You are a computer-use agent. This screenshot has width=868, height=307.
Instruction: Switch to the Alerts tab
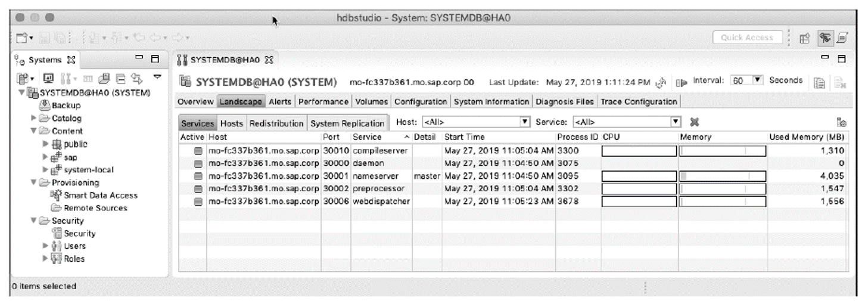pyautogui.click(x=280, y=102)
